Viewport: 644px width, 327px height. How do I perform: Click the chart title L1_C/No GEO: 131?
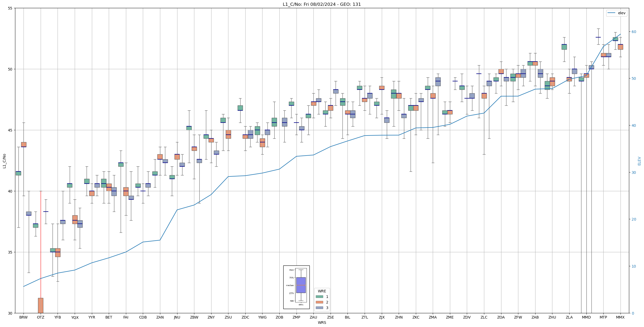tap(322, 4)
